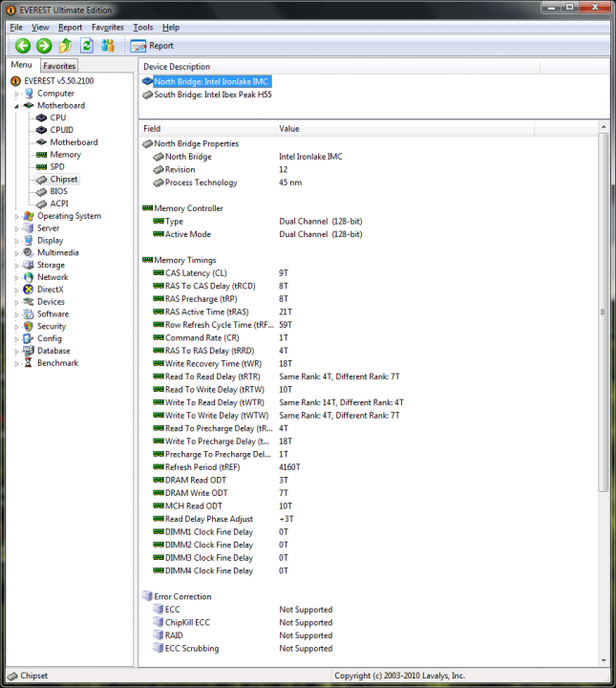The image size is (616, 688).
Task: Click the Server icon in tree
Action: [29, 228]
